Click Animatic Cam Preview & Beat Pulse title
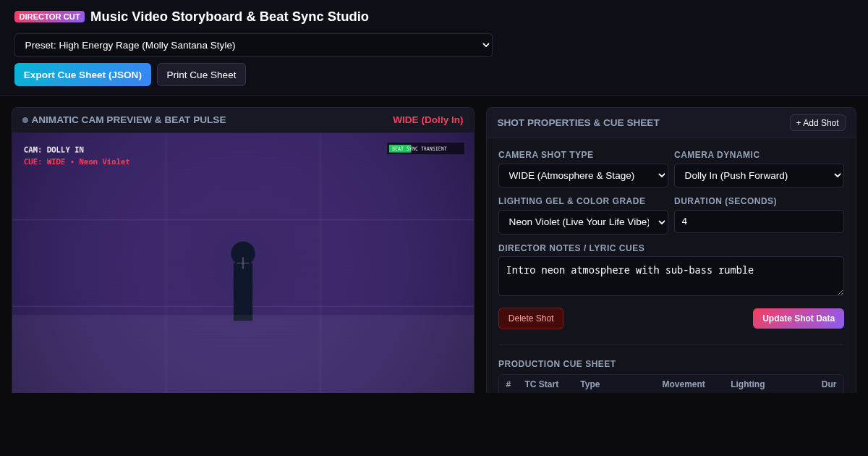This screenshot has height=456, width=868. tap(129, 120)
